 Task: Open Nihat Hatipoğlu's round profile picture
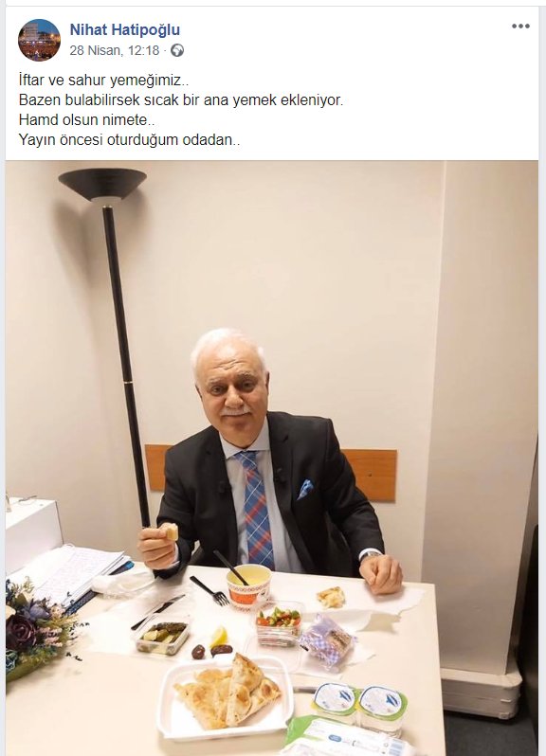tap(39, 40)
